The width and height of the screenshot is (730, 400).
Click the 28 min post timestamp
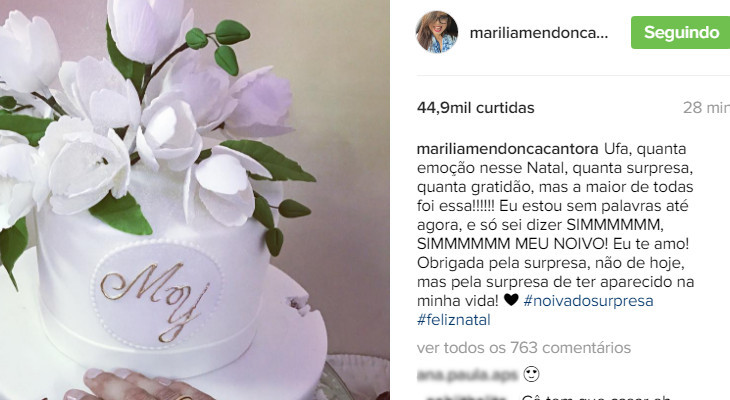tap(706, 108)
